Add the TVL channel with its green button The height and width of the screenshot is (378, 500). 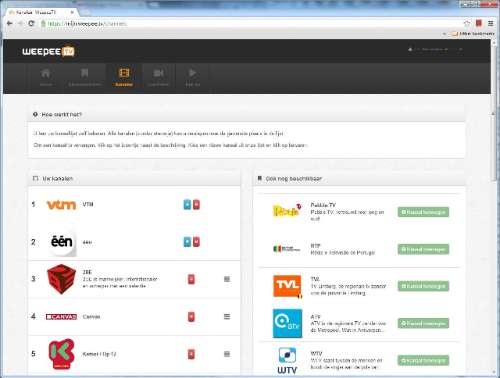pyautogui.click(x=423, y=286)
